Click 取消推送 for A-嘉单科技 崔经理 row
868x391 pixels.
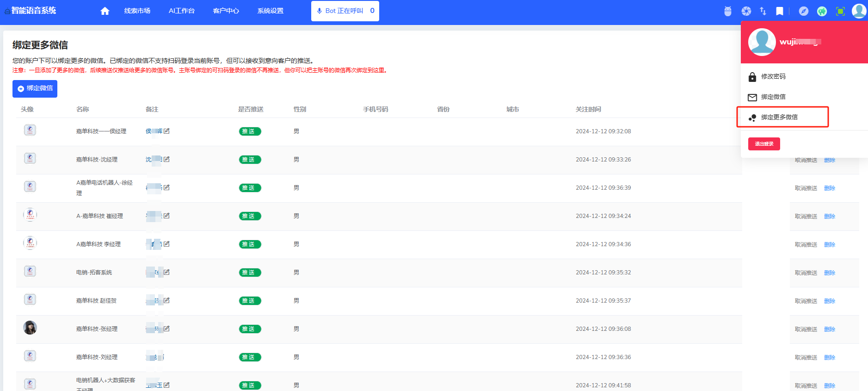806,217
